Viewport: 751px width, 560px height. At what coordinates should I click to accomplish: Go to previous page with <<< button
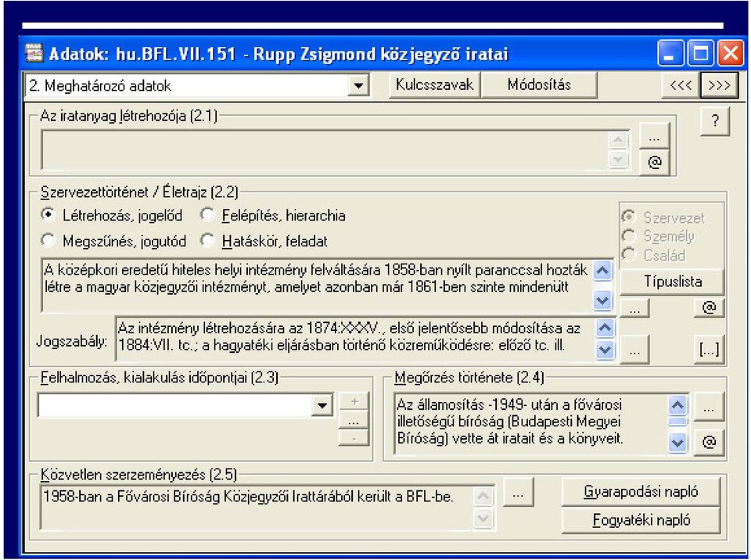681,85
